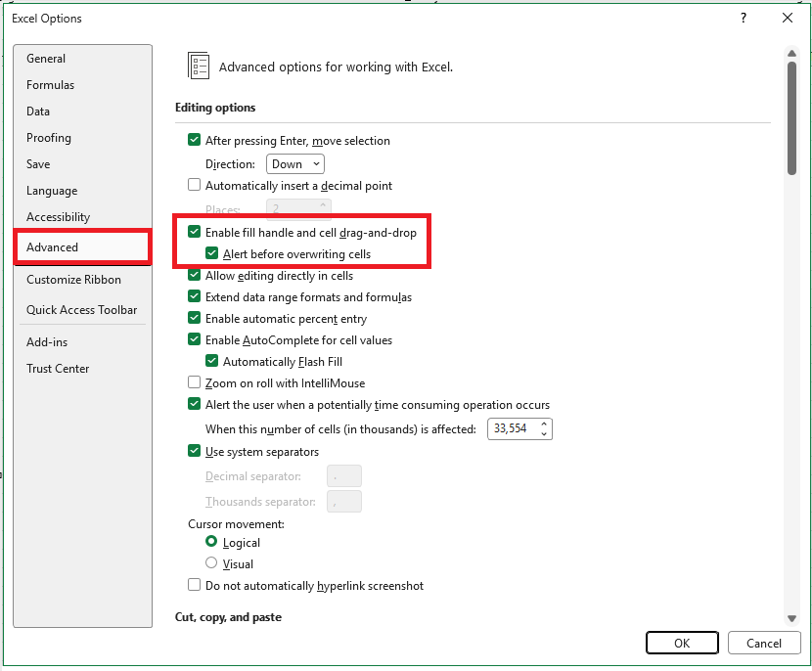812x671 pixels.
Task: Click the Help question mark icon
Action: point(744,19)
